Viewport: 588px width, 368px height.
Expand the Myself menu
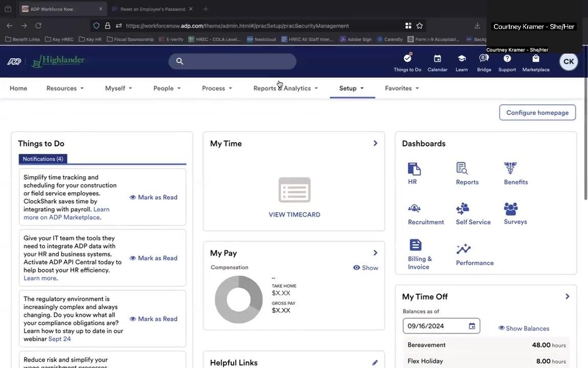pyautogui.click(x=119, y=88)
